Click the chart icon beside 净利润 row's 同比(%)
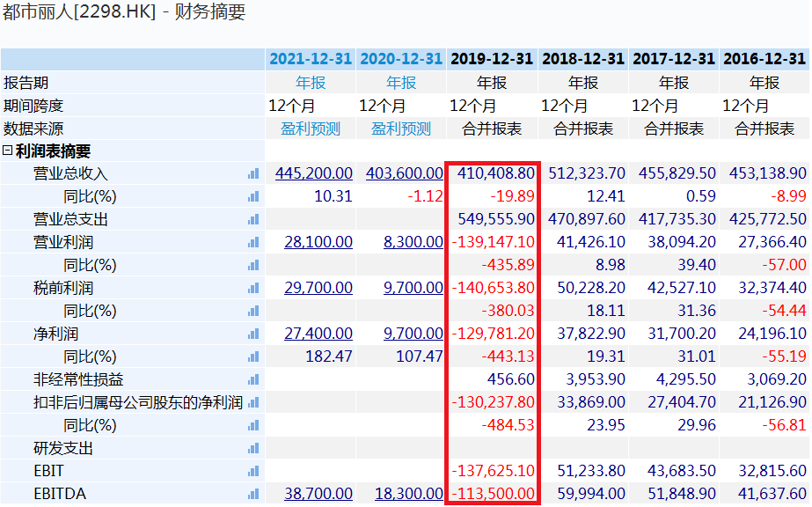This screenshot has width=812, height=507. tap(255, 356)
